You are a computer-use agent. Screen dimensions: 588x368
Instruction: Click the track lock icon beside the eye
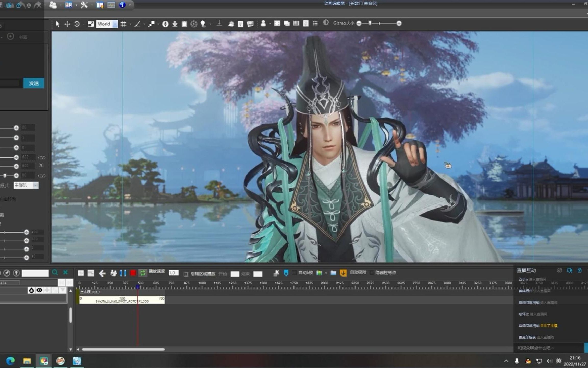31,290
